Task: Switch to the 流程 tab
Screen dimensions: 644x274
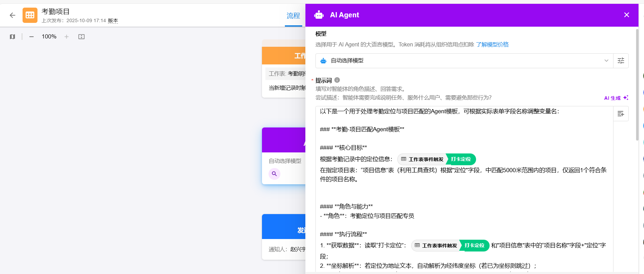Action: (x=293, y=16)
